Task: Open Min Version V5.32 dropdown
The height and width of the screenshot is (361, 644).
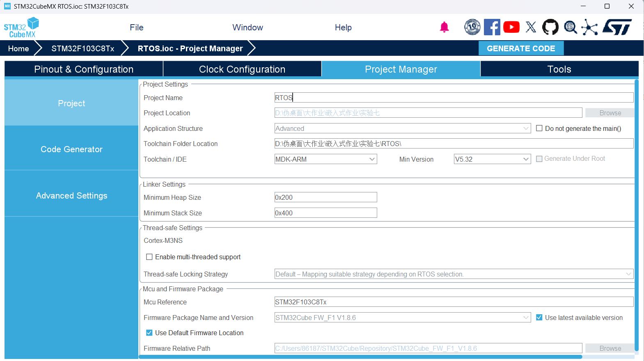Action: point(493,159)
